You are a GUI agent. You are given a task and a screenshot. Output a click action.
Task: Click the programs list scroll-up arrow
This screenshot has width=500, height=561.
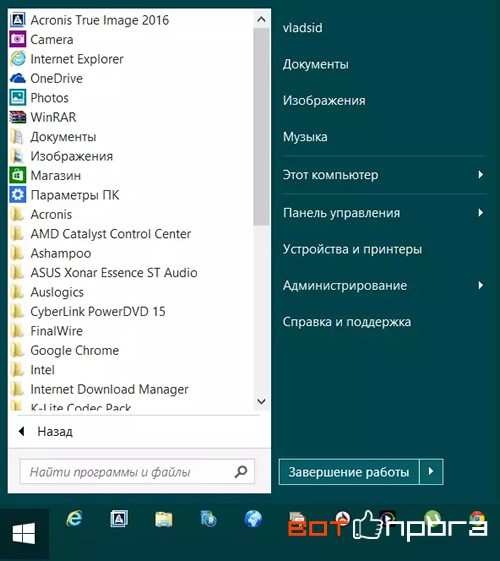click(x=261, y=19)
